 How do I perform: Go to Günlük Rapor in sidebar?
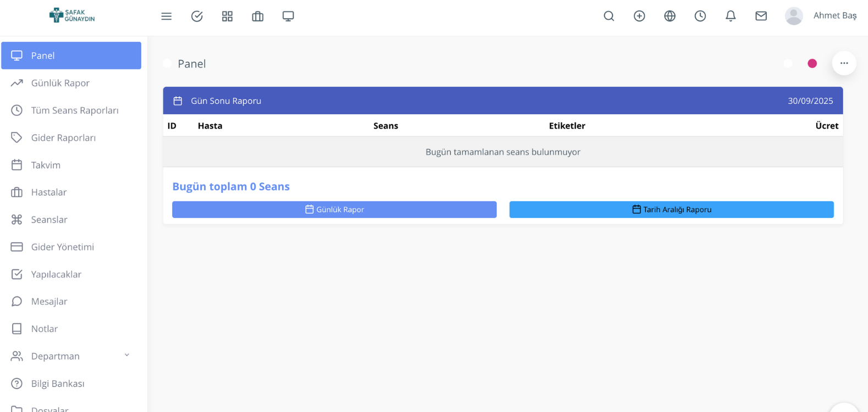60,83
